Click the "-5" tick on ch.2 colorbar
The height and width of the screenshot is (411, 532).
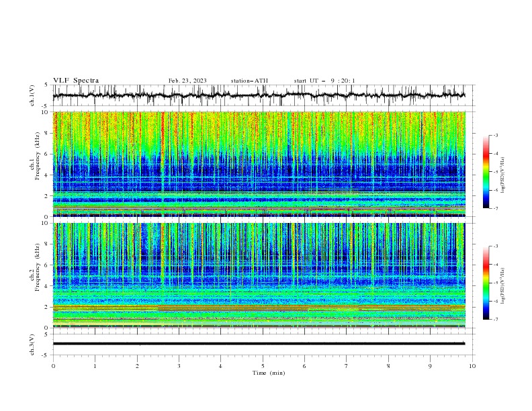[496, 283]
